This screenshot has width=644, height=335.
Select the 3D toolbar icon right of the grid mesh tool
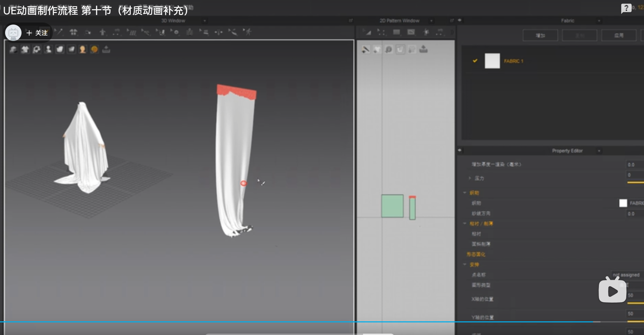[146, 32]
